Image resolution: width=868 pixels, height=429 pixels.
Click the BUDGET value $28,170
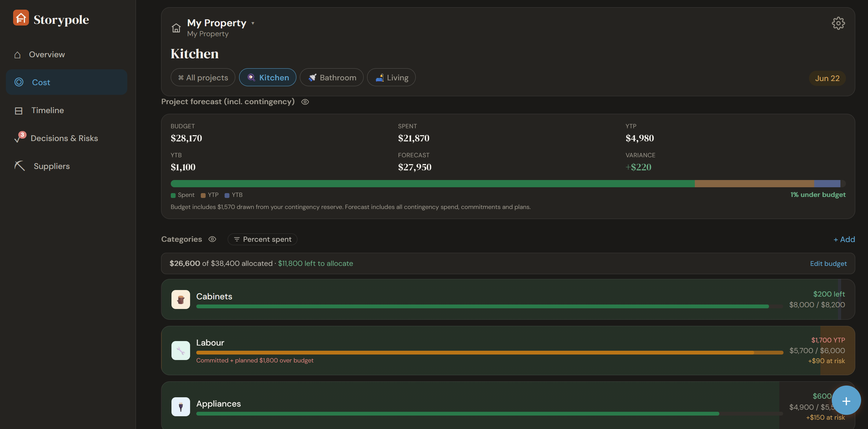point(186,138)
